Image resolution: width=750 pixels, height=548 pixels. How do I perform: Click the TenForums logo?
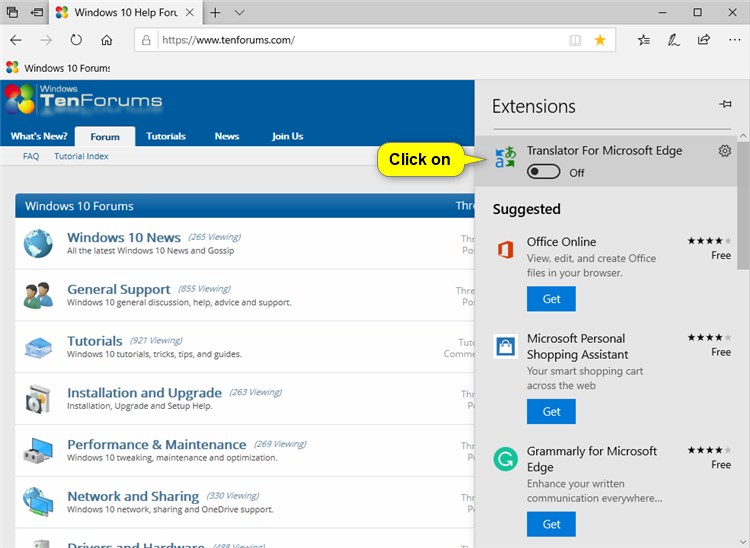click(84, 99)
